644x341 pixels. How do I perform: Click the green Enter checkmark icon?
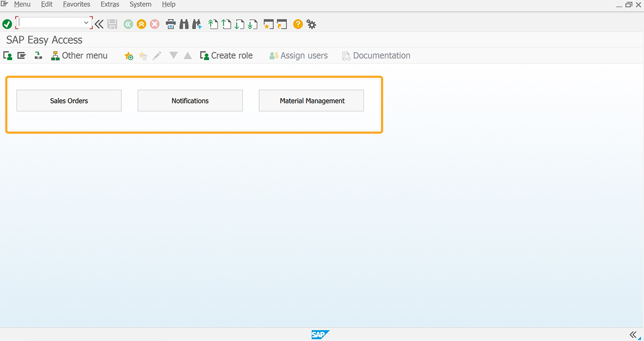7,24
